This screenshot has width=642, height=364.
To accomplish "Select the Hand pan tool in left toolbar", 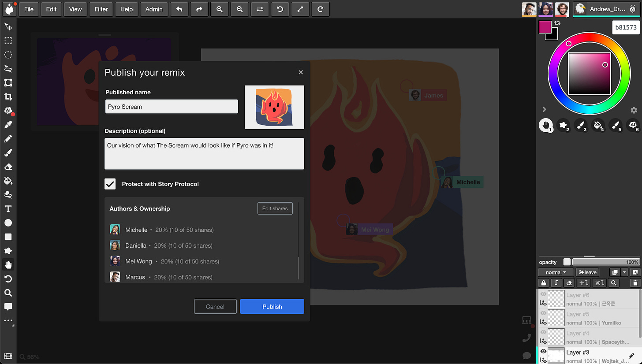I will (8, 265).
